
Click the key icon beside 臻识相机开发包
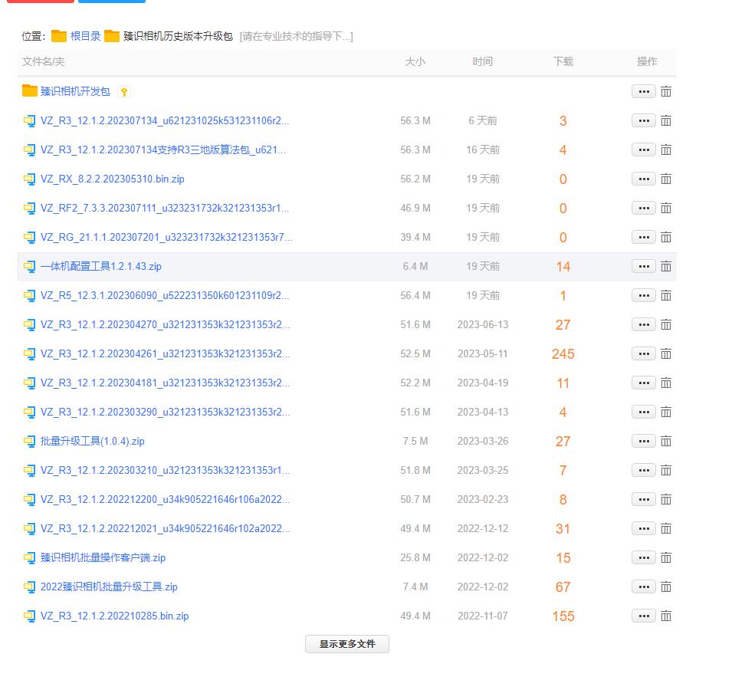[x=124, y=92]
